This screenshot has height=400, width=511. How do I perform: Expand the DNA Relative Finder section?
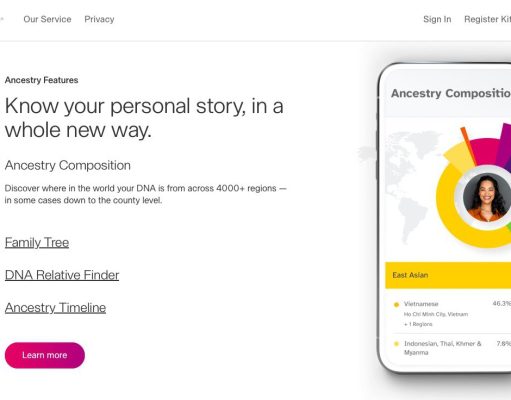pyautogui.click(x=62, y=275)
